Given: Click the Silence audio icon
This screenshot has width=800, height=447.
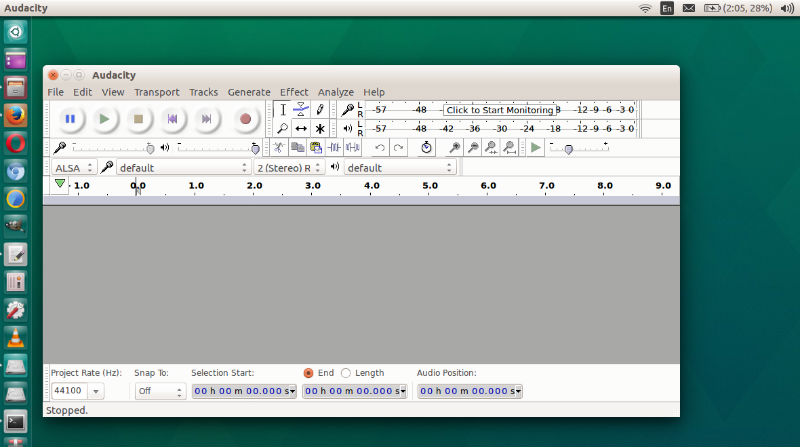Looking at the screenshot, I should (x=353, y=148).
